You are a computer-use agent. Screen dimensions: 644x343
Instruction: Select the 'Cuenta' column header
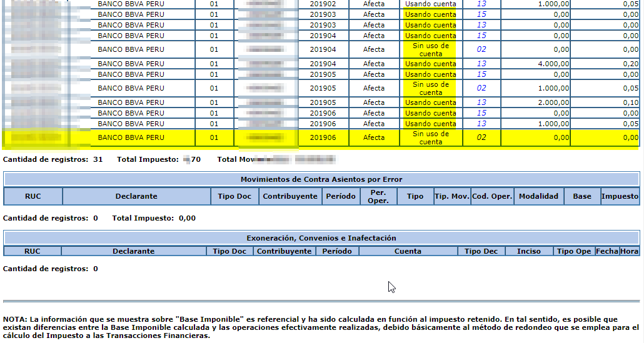point(408,251)
